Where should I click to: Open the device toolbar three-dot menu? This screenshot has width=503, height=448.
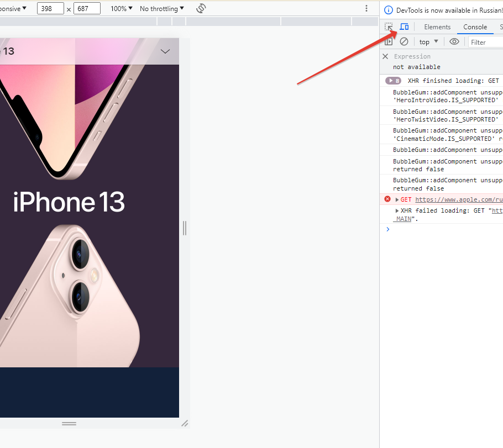366,9
